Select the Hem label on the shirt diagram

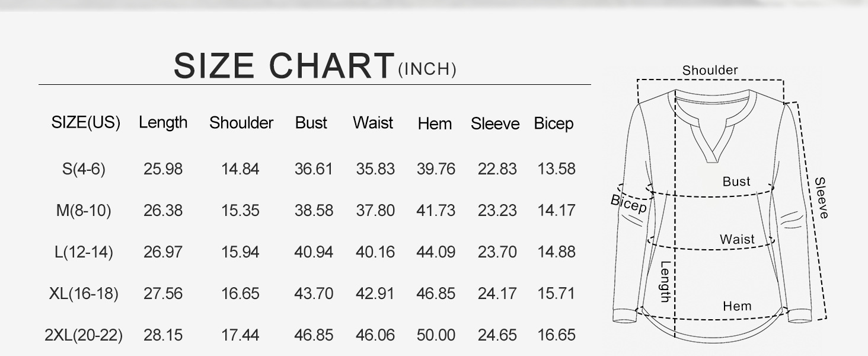pos(737,307)
